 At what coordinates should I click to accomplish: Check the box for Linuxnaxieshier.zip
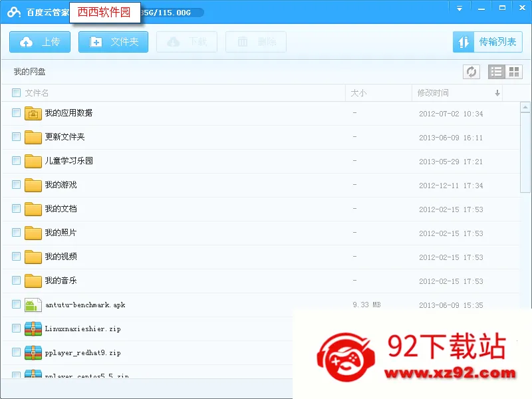(16, 328)
